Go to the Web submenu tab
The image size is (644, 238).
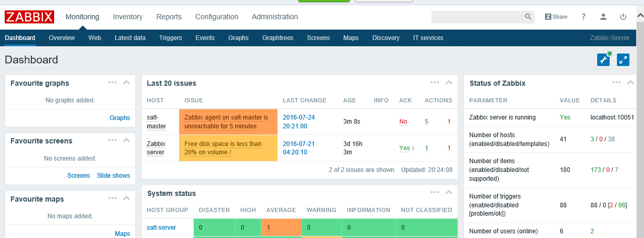click(95, 38)
